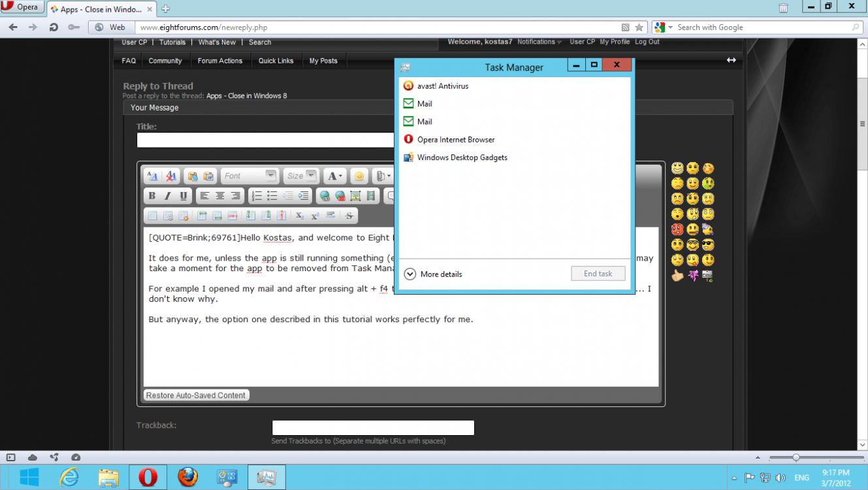Click Restore Auto-Saved Content button

click(196, 395)
